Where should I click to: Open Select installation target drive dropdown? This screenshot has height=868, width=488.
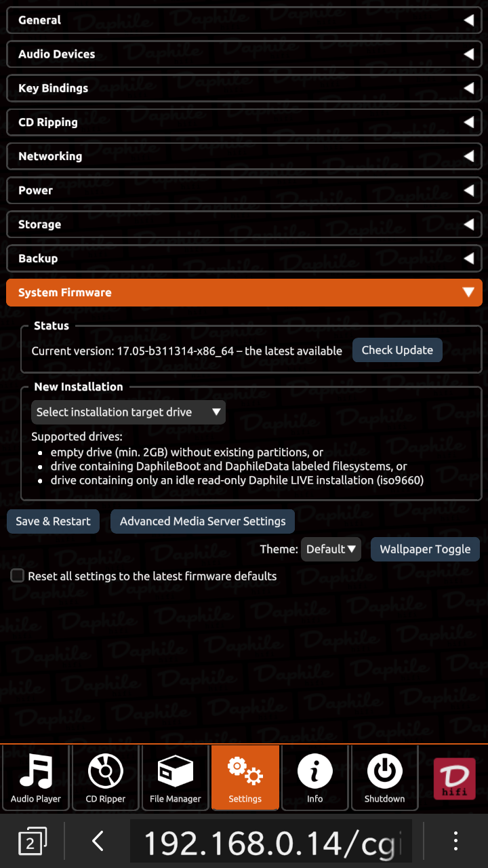(128, 412)
